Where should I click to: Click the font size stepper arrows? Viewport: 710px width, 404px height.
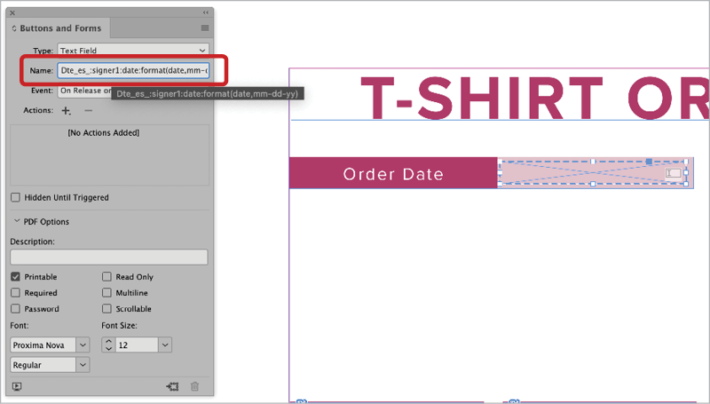(108, 345)
